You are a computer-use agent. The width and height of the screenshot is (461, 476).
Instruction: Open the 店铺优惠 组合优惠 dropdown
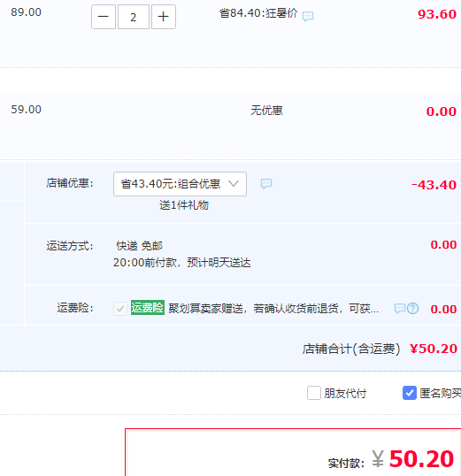180,184
